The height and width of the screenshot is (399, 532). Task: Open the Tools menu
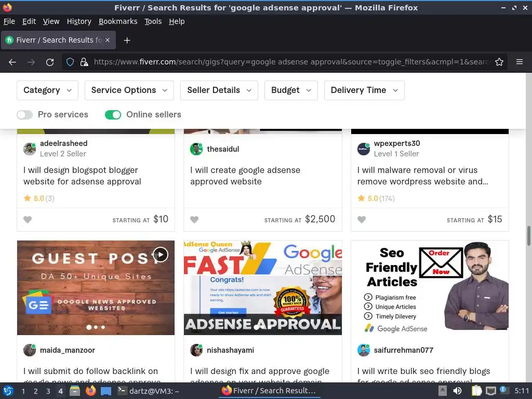(153, 21)
